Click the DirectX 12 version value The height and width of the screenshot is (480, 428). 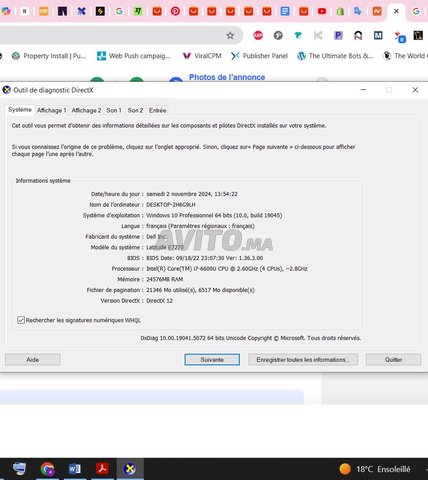[x=159, y=301]
